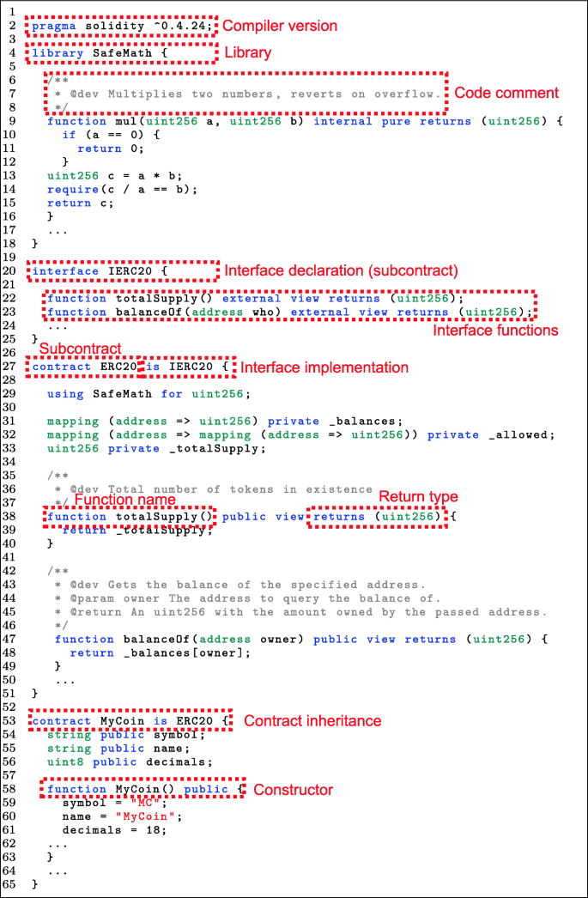This screenshot has width=588, height=898.
Task: Click the "balanceOf(address who)" interface function
Action: coord(289,312)
